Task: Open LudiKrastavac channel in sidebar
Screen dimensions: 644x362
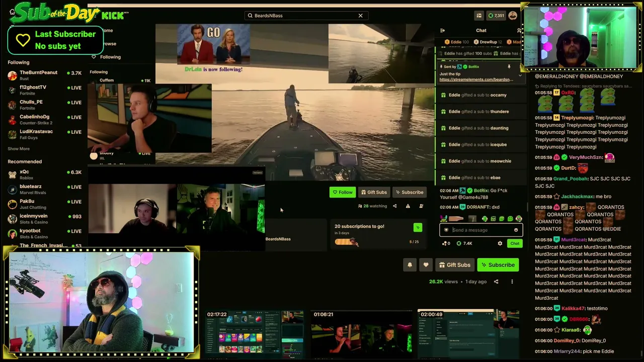Action: pos(45,134)
